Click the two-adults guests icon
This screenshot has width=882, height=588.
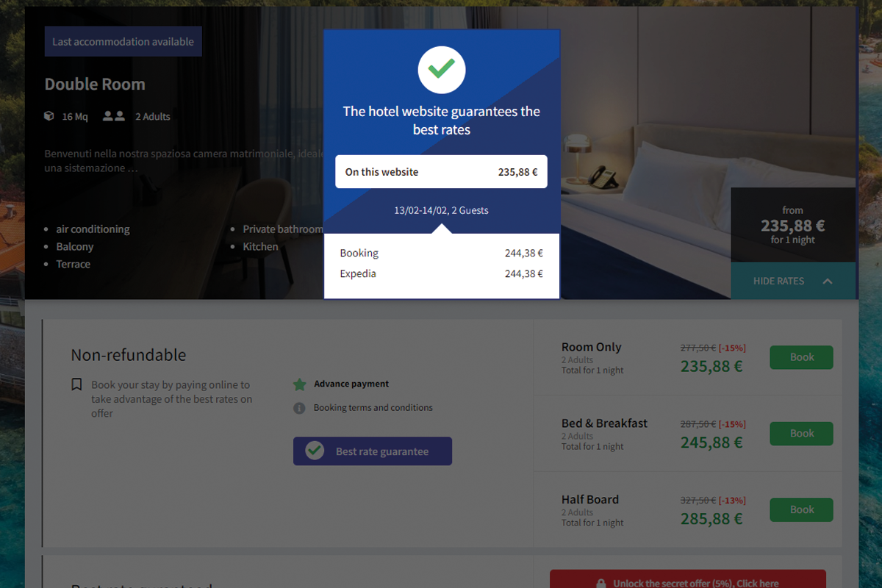113,116
